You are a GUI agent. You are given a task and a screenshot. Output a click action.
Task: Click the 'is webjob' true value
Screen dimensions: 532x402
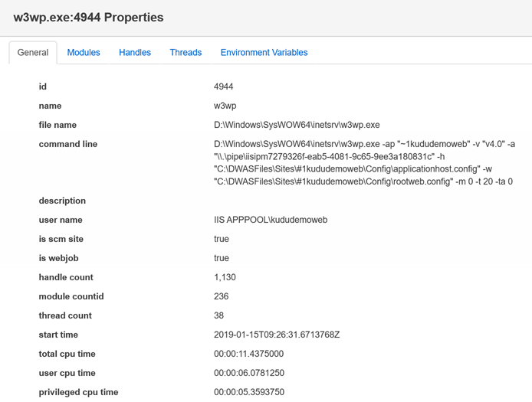222,258
